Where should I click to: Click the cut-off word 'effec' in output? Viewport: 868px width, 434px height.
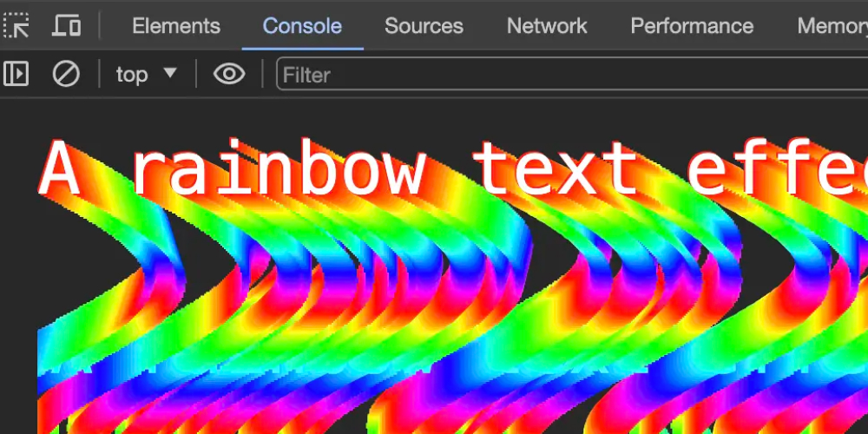click(777, 170)
